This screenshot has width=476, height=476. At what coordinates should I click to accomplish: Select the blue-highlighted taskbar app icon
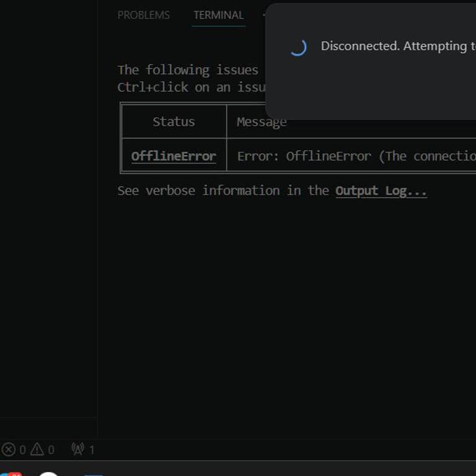tap(94, 475)
